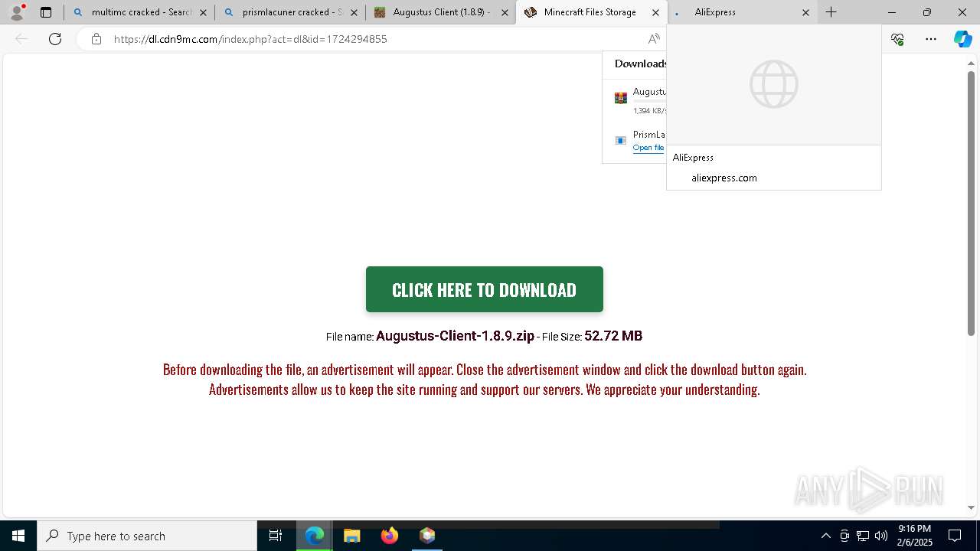The height and width of the screenshot is (551, 980).
Task: Open a new browser tab
Action: 831,12
